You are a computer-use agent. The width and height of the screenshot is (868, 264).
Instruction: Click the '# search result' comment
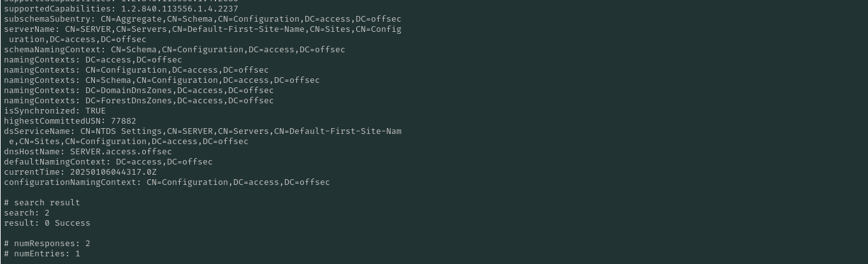click(41, 203)
